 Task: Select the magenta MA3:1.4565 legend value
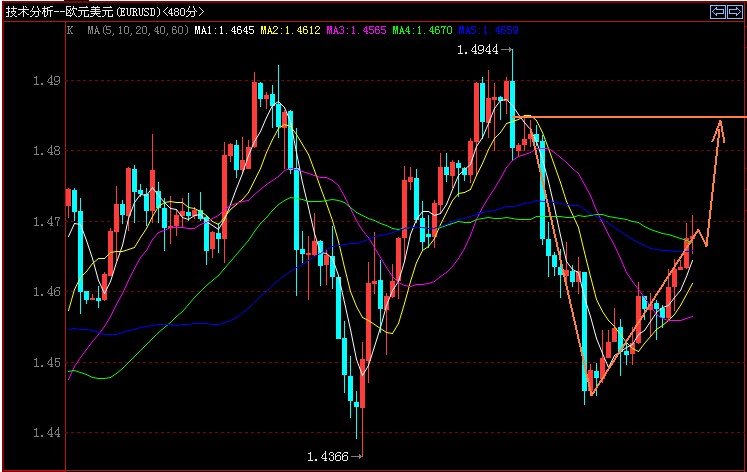(x=356, y=30)
